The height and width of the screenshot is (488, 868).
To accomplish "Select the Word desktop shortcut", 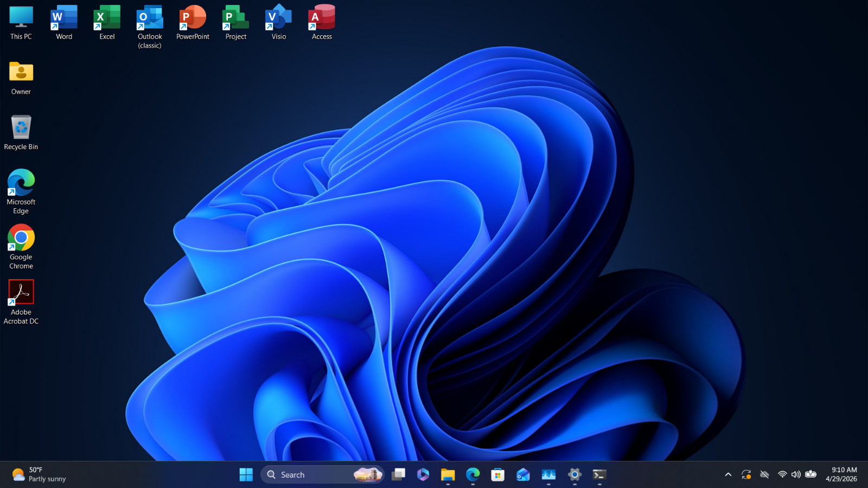I will pos(64,23).
